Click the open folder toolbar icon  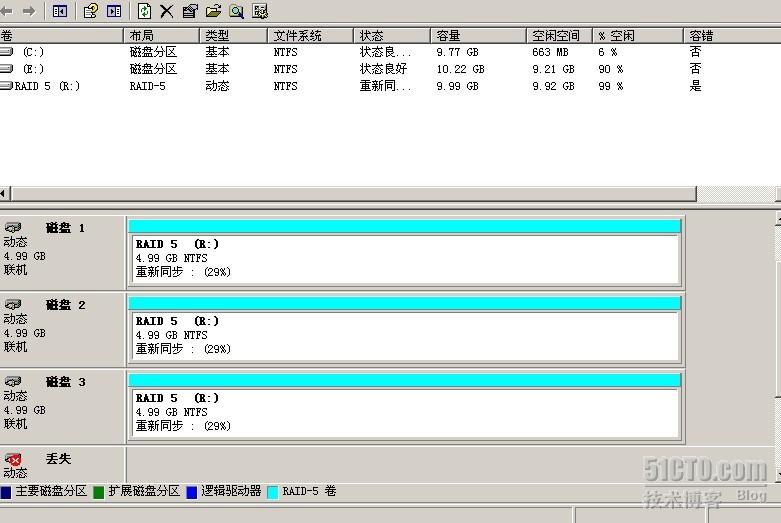pyautogui.click(x=213, y=11)
